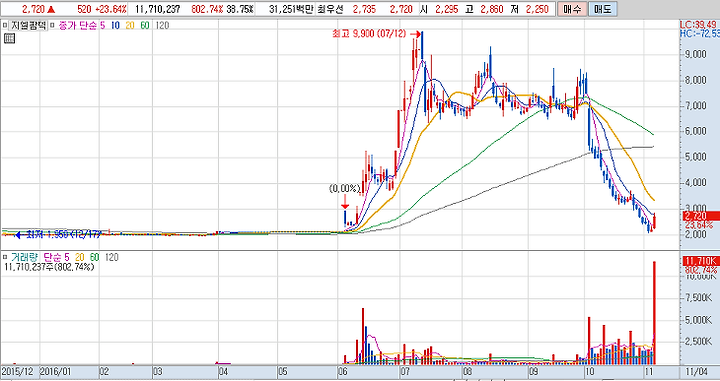Click the volume 60-day average legend
The image size is (720, 381).
click(94, 258)
